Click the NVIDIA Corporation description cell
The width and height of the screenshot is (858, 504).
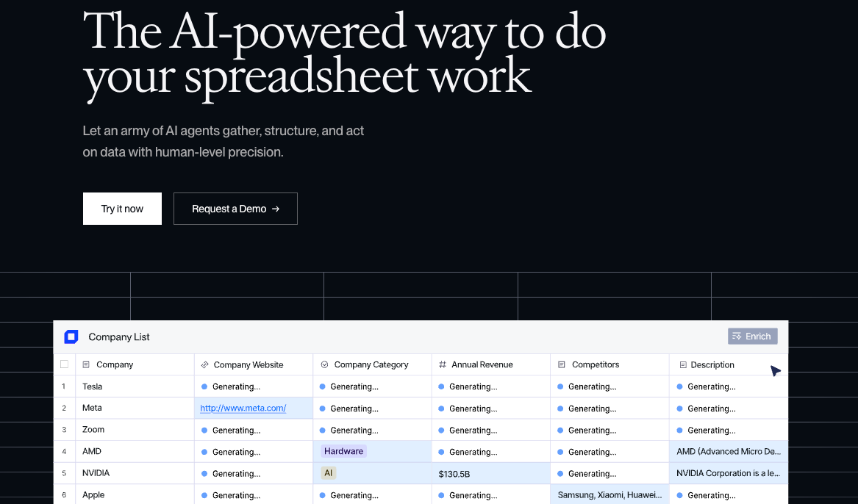tap(729, 473)
